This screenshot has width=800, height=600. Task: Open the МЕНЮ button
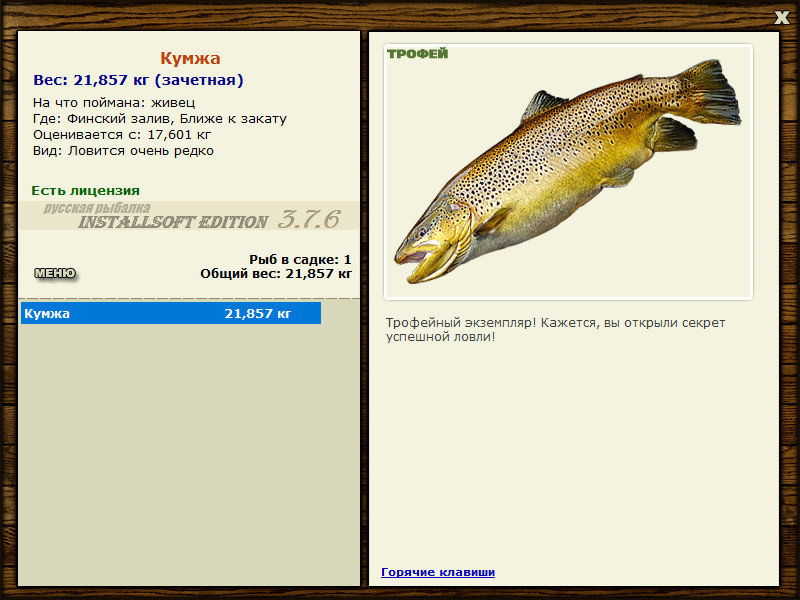point(55,273)
